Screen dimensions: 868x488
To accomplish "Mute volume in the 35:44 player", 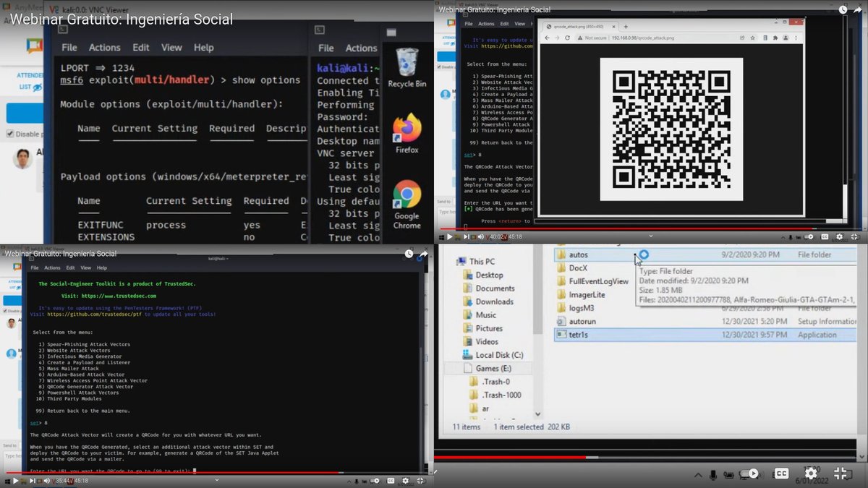I will coord(47,481).
